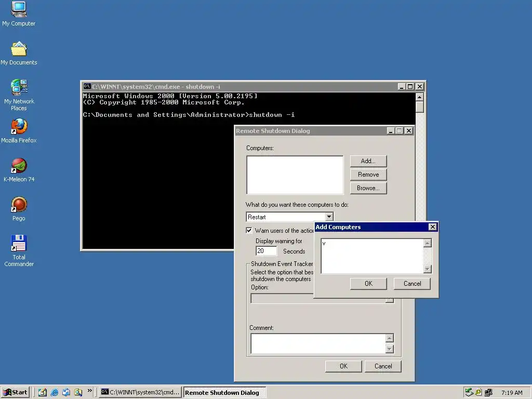Click the Computers list box
This screenshot has width=532, height=399.
[295, 175]
